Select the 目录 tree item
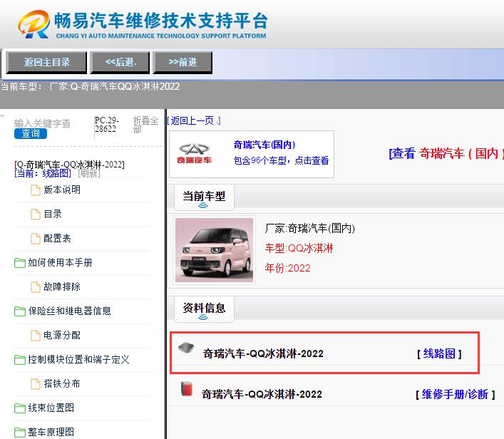Screen dimensions: 504x439 [53, 215]
